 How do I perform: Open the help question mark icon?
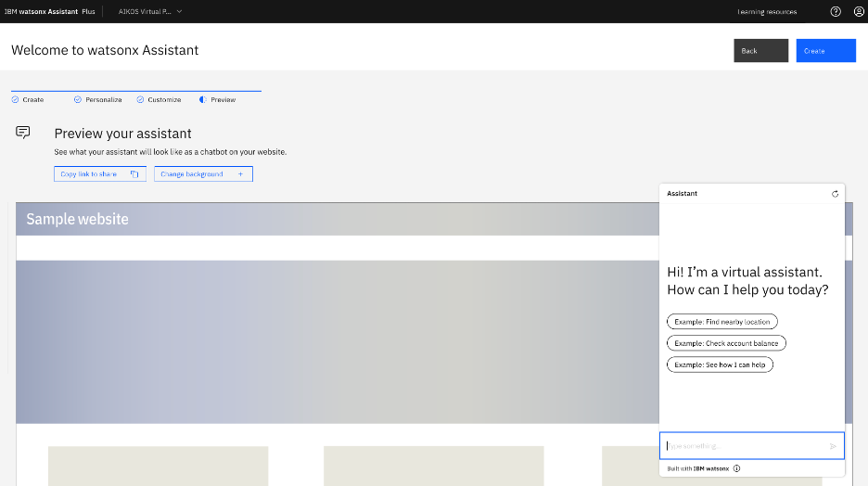[836, 11]
